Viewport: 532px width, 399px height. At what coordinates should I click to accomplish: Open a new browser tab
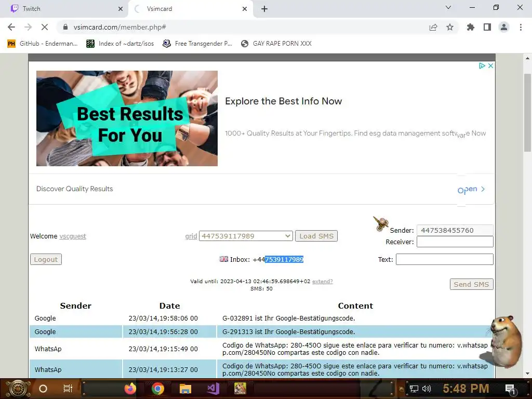coord(264,9)
